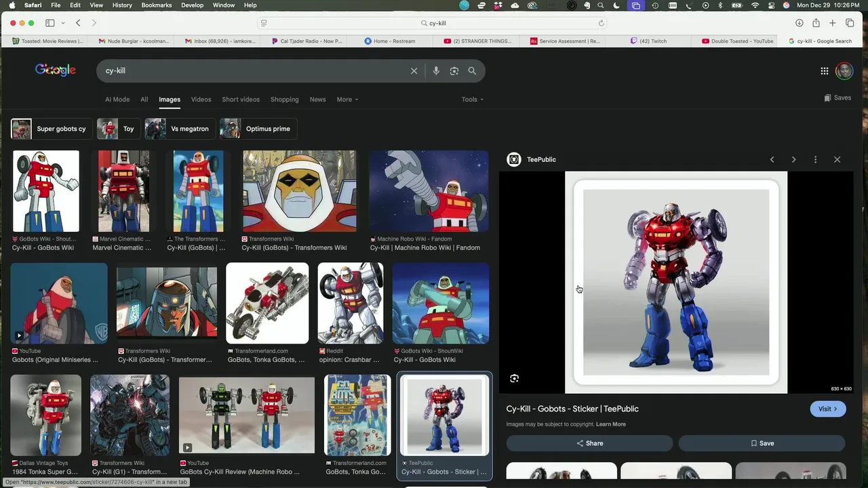Filter by the Toy chip
The width and height of the screenshot is (868, 488).
[x=118, y=129]
